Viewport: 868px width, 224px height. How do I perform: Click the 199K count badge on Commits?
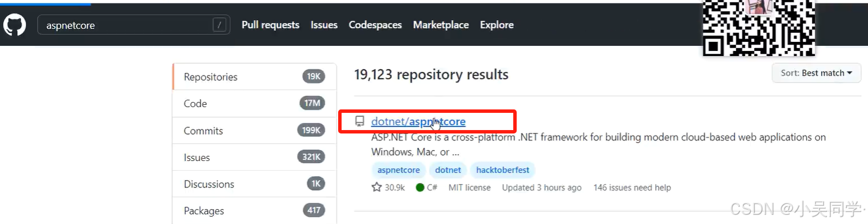coord(311,131)
